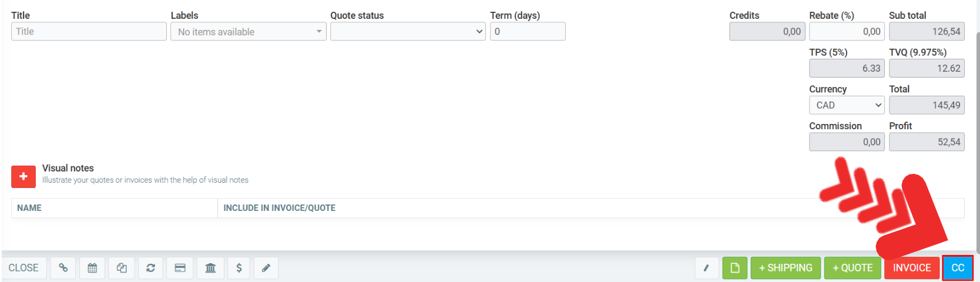Change the Currency dropdown from CAD
The image size is (980, 282).
click(847, 105)
